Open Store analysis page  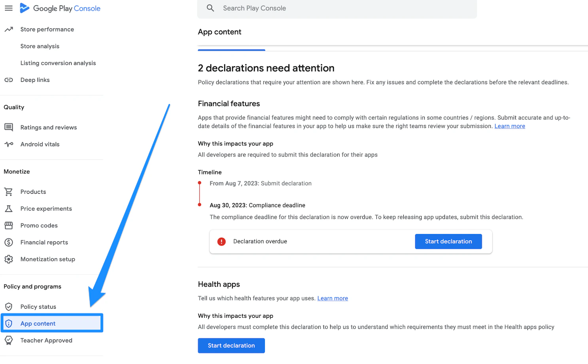tap(40, 46)
